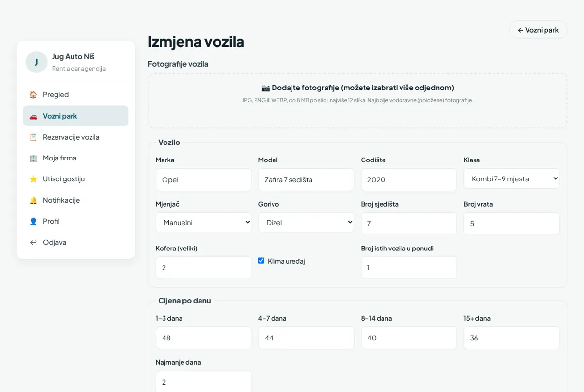The image size is (584, 392).
Task: Open the Mjenjač dropdown
Action: tap(203, 222)
